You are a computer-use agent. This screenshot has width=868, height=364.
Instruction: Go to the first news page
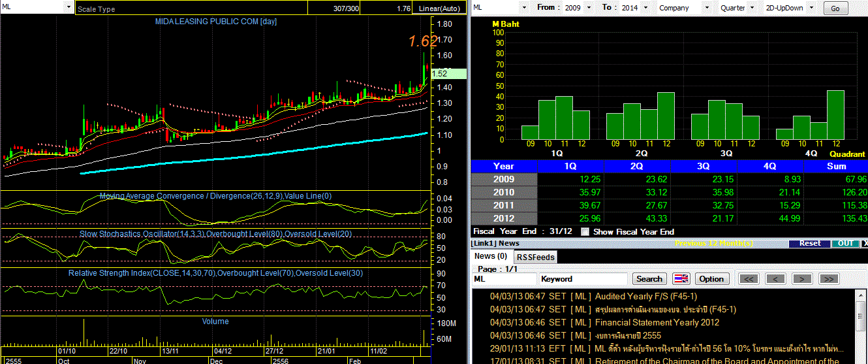(749, 279)
